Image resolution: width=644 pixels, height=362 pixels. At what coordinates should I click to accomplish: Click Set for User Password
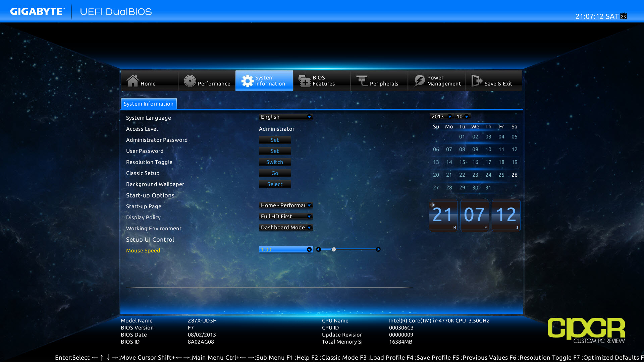coord(275,151)
